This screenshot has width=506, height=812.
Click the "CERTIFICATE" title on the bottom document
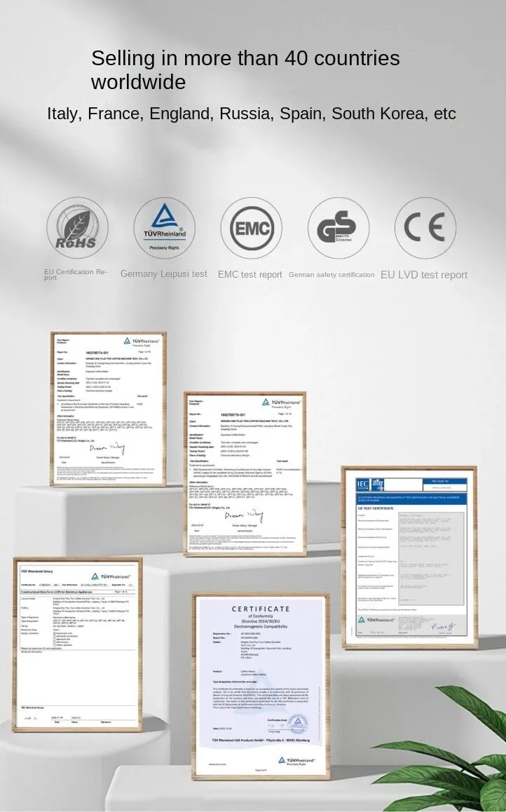pyautogui.click(x=261, y=609)
